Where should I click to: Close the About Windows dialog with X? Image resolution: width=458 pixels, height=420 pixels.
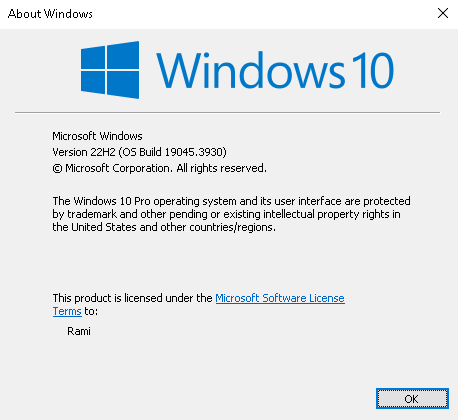tap(443, 13)
